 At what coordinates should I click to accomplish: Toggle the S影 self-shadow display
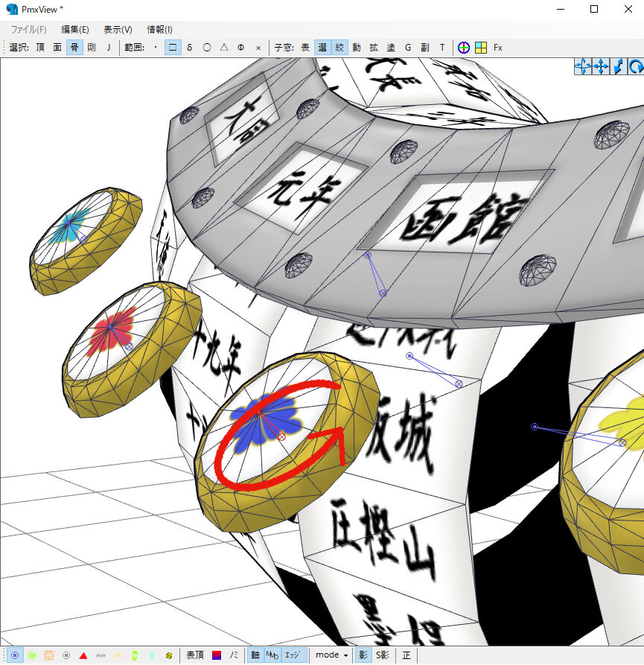tap(383, 655)
